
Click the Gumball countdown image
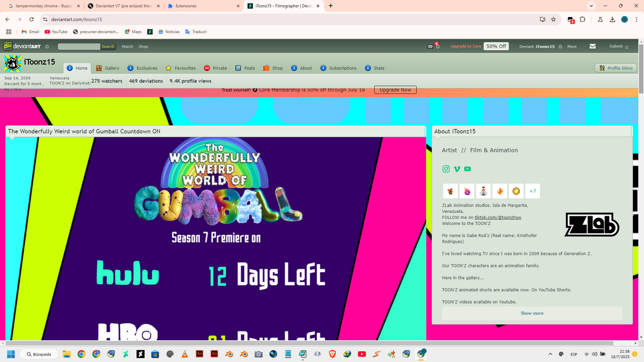tap(215, 239)
